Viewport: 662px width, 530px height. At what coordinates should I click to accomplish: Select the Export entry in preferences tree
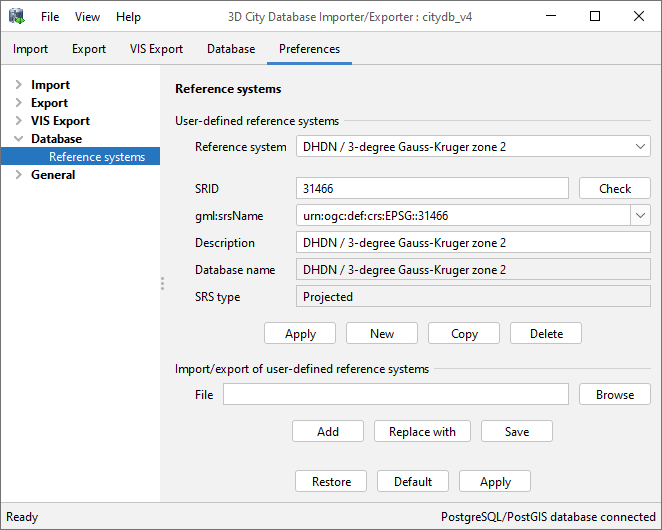49,103
